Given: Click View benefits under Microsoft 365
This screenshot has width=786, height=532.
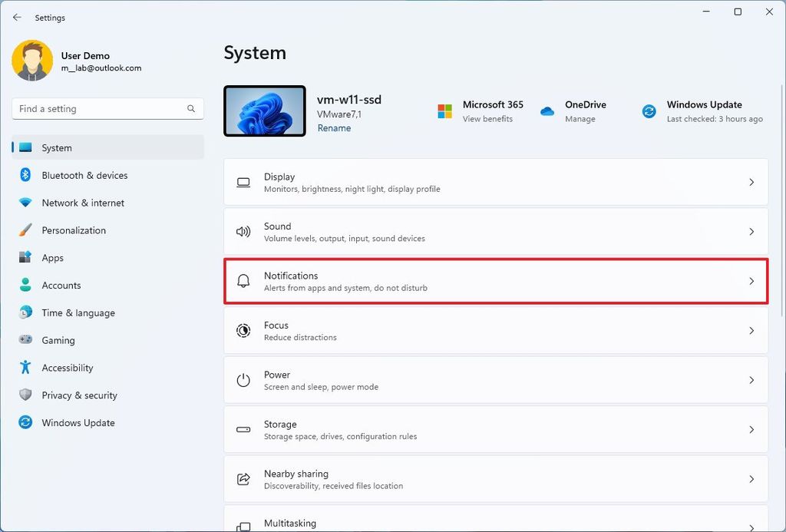Looking at the screenshot, I should tap(487, 119).
